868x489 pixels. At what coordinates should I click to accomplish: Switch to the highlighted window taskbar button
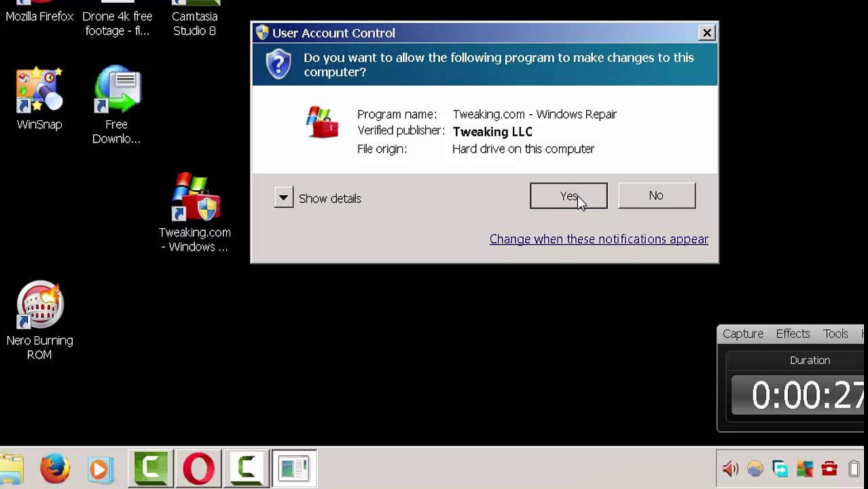[294, 469]
